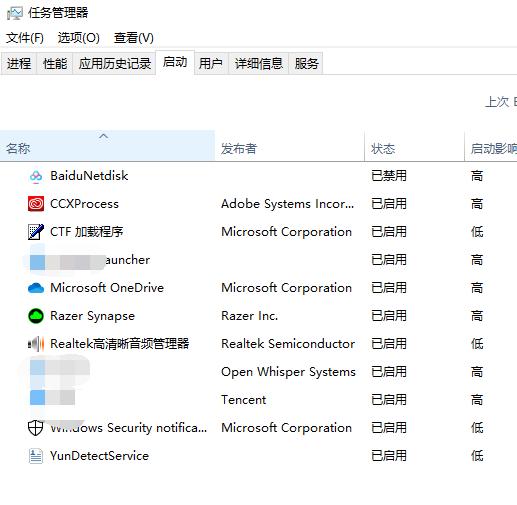
Task: Switch to the 进程 tab
Action: tap(19, 63)
